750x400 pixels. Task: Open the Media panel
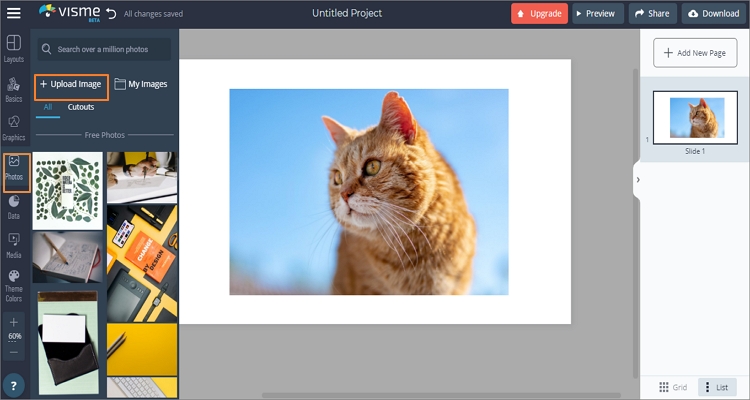14,246
